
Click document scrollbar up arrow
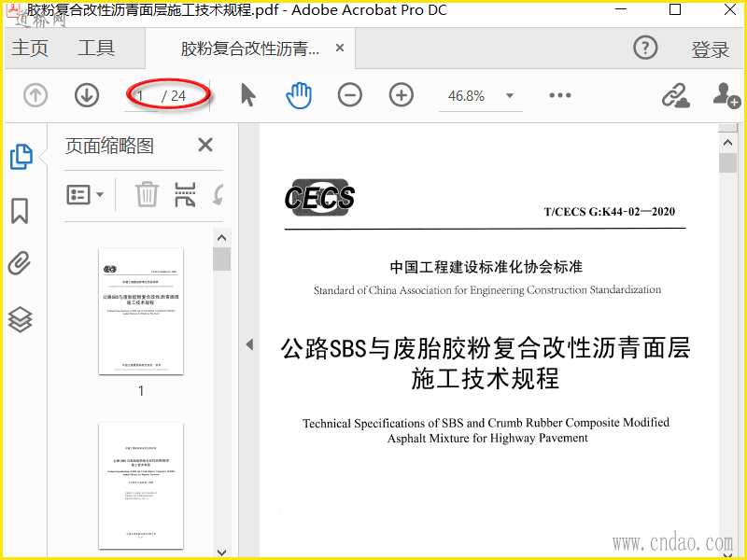pyautogui.click(x=727, y=143)
